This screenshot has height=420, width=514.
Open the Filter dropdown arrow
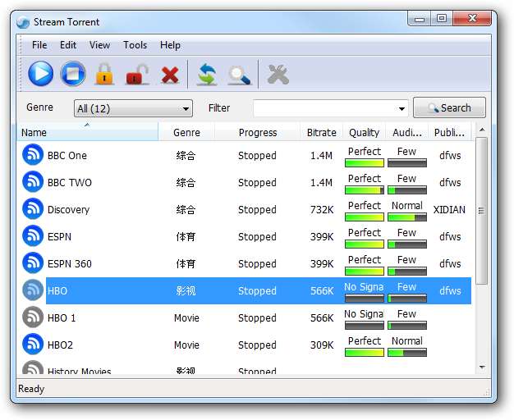coord(402,108)
